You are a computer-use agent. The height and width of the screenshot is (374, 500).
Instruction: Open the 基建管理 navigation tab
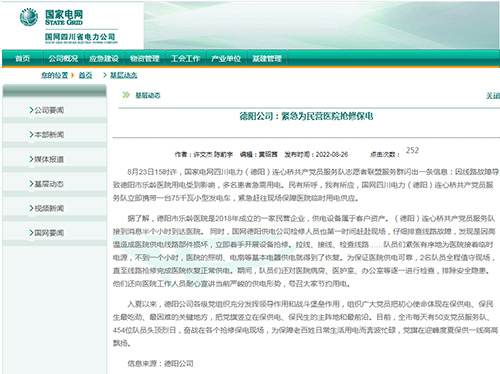[x=267, y=59]
